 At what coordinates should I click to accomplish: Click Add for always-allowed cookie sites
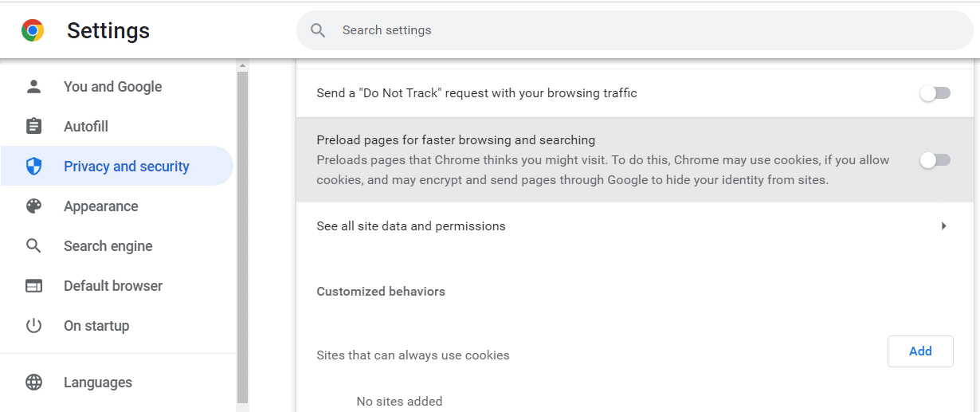coord(920,351)
